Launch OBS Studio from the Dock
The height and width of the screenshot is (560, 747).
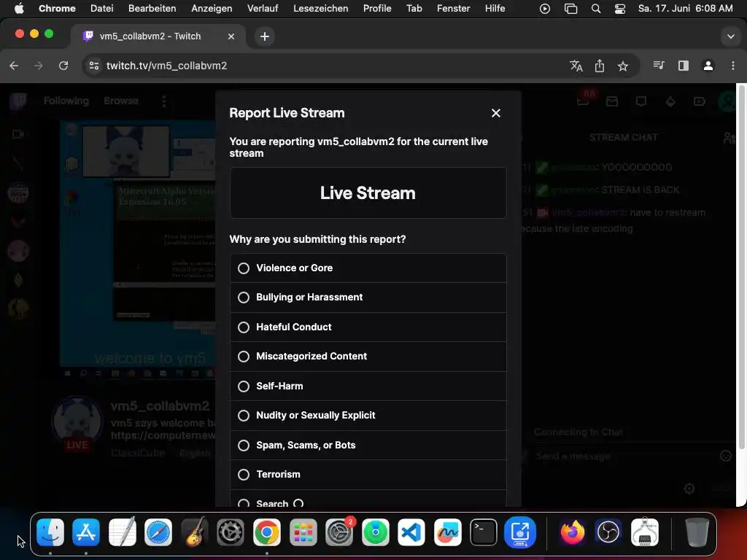[x=608, y=532]
